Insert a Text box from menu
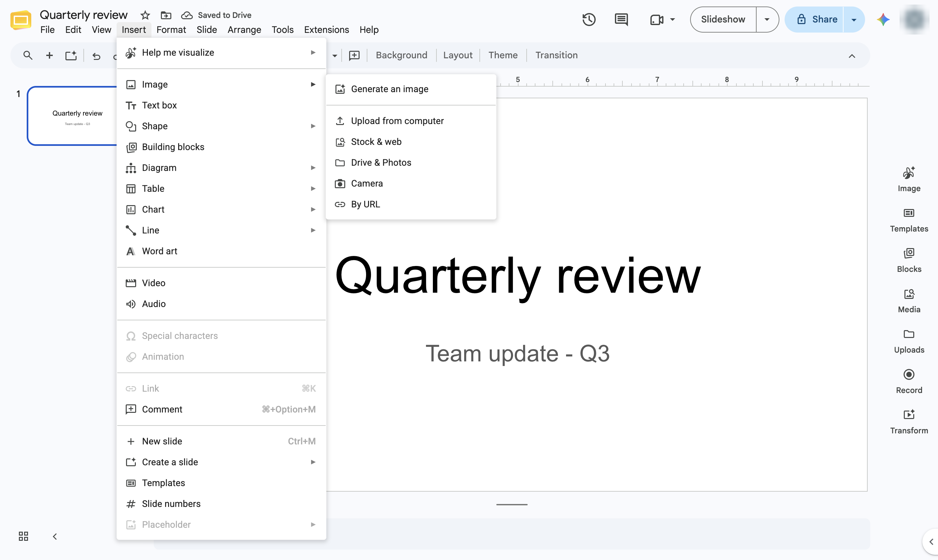The image size is (938, 560). 221,105
